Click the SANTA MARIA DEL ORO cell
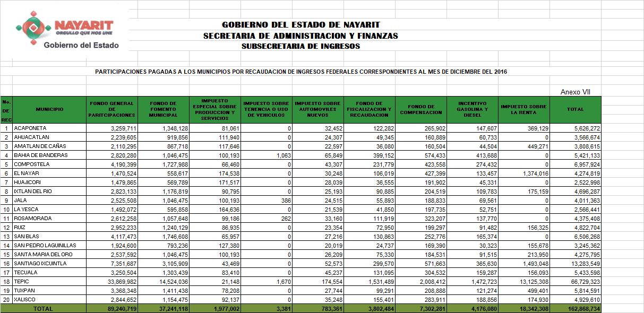Viewport: 644px width, 313px height. [x=49, y=255]
